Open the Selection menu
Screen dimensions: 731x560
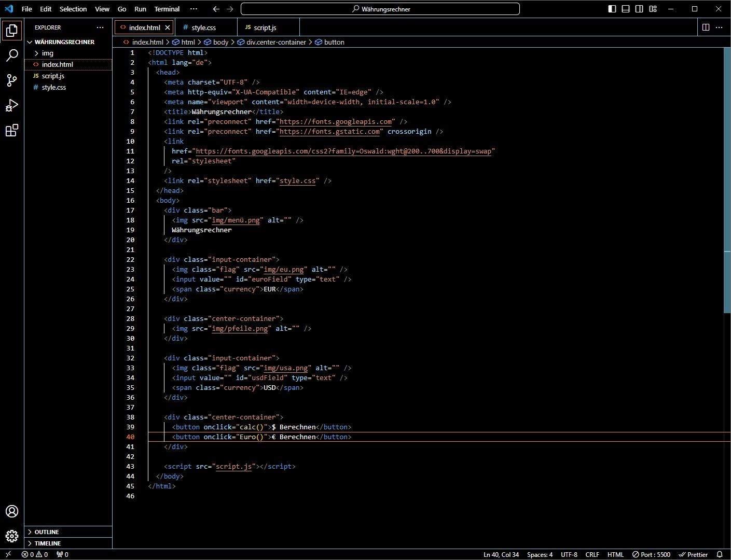(73, 9)
